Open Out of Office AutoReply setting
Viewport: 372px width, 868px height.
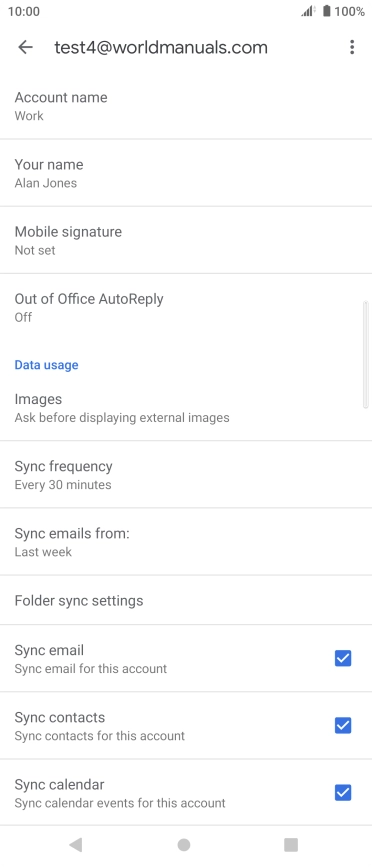pos(186,307)
